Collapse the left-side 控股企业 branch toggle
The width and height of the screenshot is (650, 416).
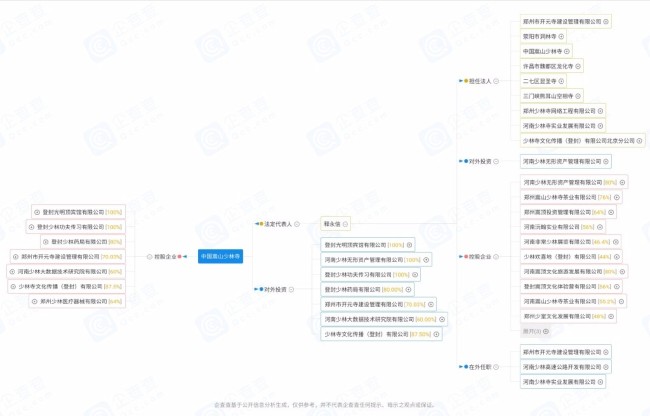point(150,256)
